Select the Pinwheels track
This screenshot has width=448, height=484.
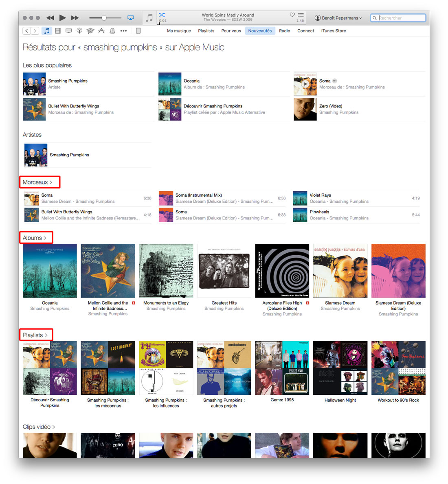pyautogui.click(x=356, y=215)
